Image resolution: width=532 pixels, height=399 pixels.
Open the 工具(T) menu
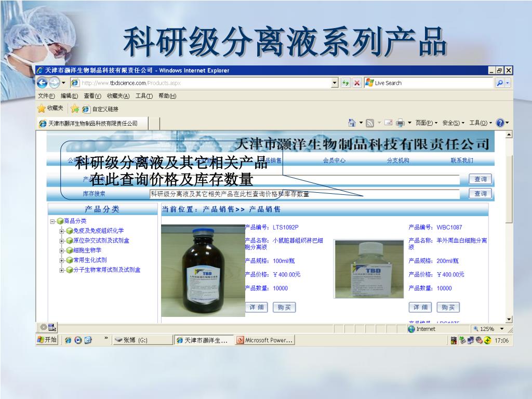144,96
